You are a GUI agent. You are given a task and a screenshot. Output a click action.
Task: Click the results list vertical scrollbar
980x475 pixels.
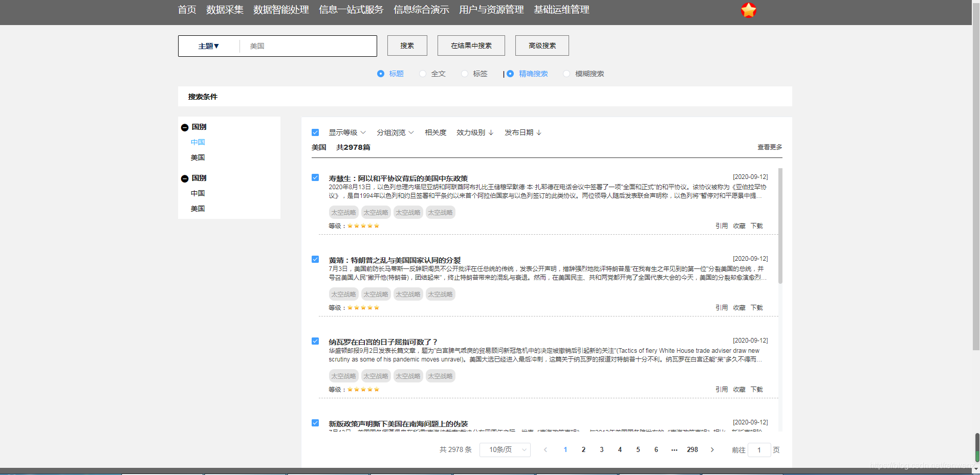pos(780,226)
